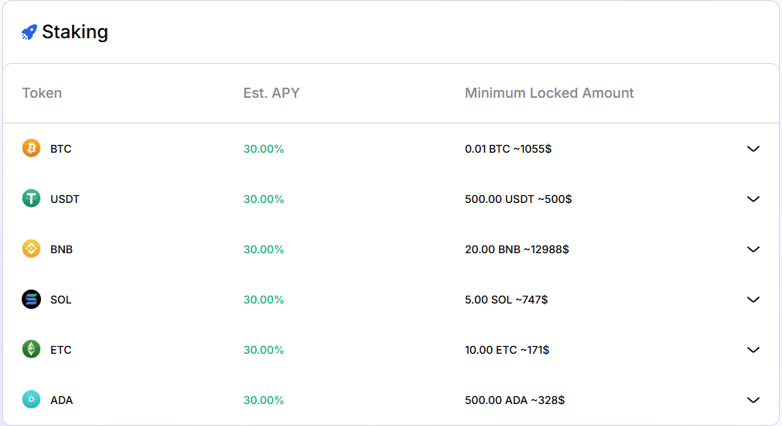Expand the SOL staking row chevron
The width and height of the screenshot is (782, 426).
point(753,299)
